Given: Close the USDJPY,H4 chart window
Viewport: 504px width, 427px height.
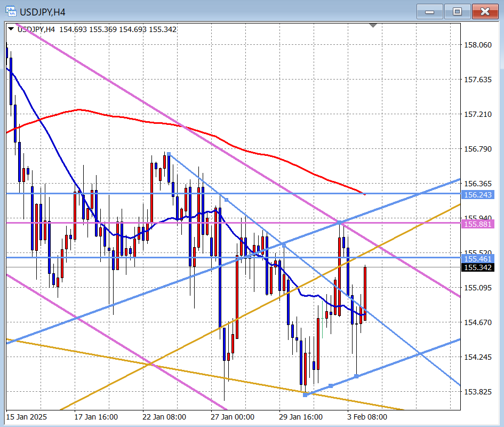Looking at the screenshot, I should point(485,11).
